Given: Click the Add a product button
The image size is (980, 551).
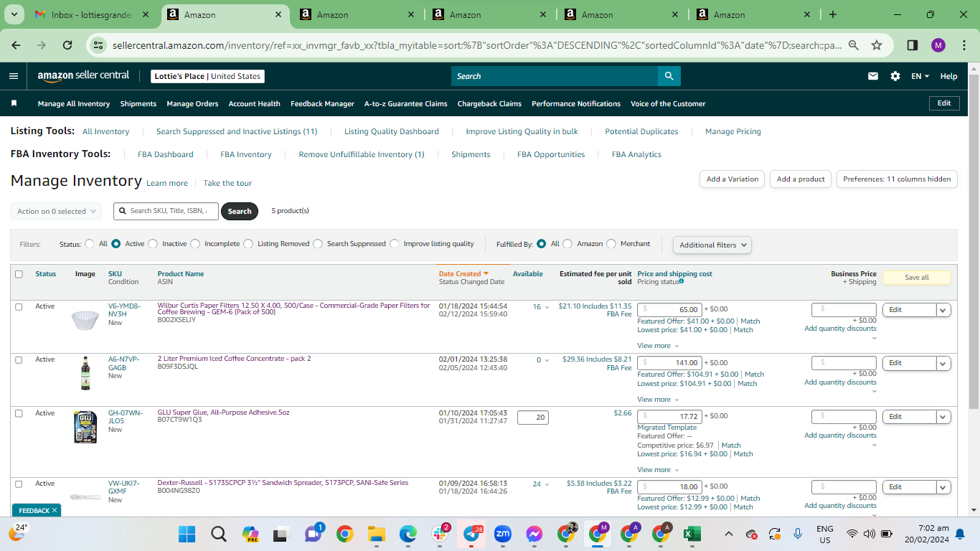Looking at the screenshot, I should (x=801, y=179).
